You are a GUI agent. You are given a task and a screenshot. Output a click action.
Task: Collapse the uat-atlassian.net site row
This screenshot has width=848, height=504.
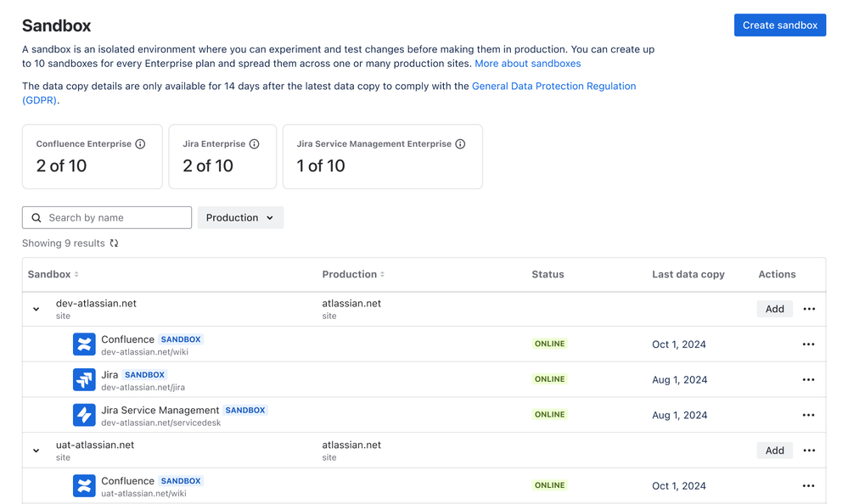pyautogui.click(x=37, y=451)
